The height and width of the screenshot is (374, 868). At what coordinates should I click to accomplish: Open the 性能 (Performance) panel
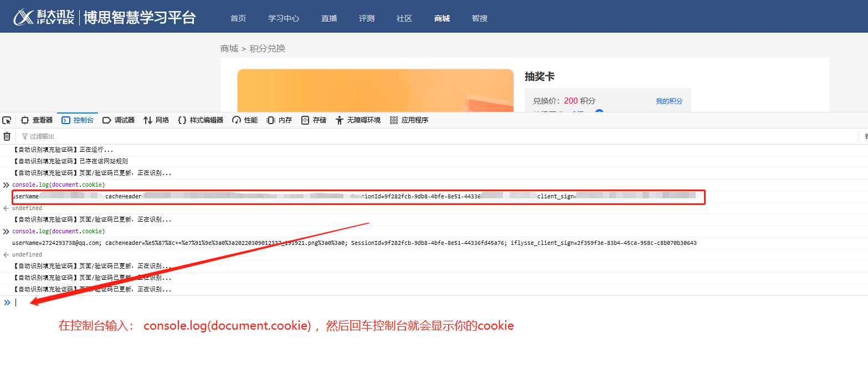[x=245, y=120]
